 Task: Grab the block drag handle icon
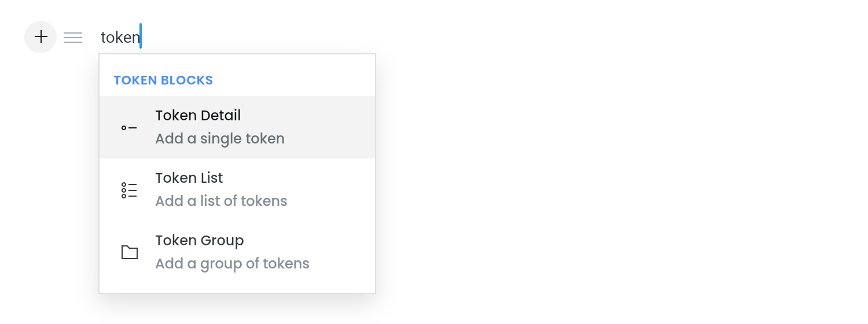click(73, 38)
